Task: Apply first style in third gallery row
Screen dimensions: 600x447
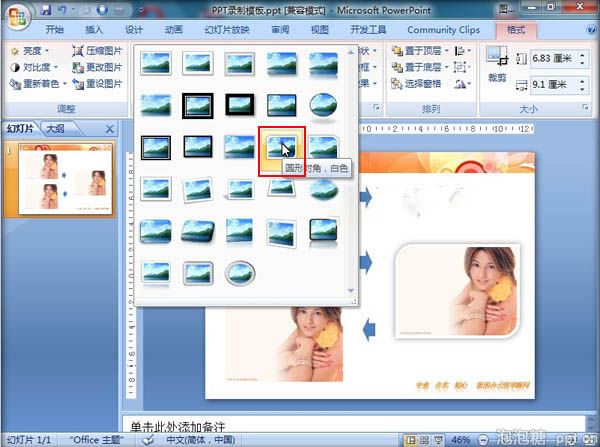Action: 156,147
